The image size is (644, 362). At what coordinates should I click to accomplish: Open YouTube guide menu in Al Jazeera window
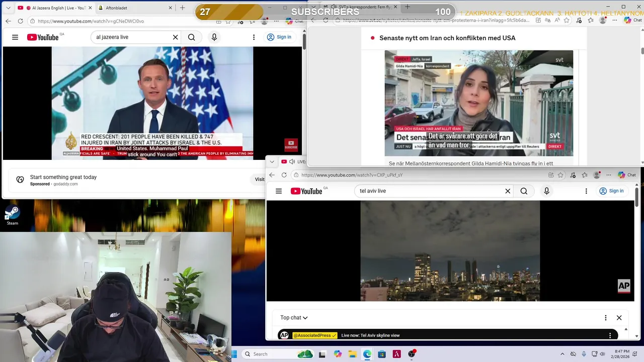point(15,37)
